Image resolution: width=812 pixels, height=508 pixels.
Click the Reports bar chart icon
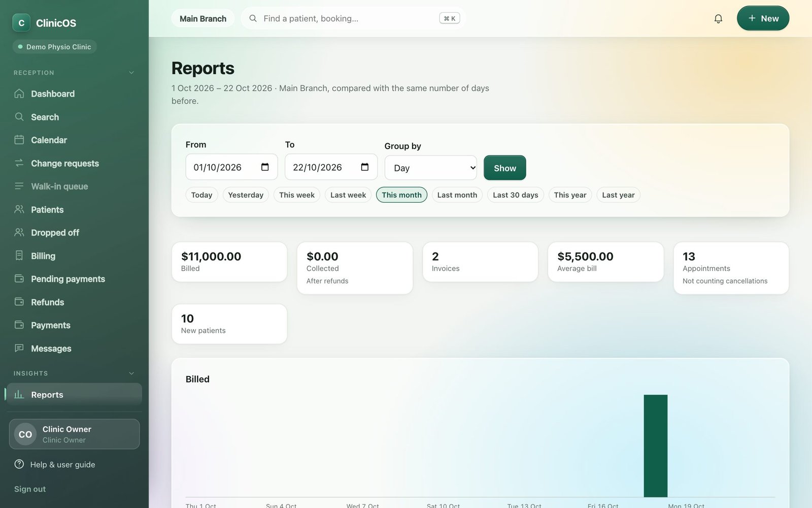point(19,394)
